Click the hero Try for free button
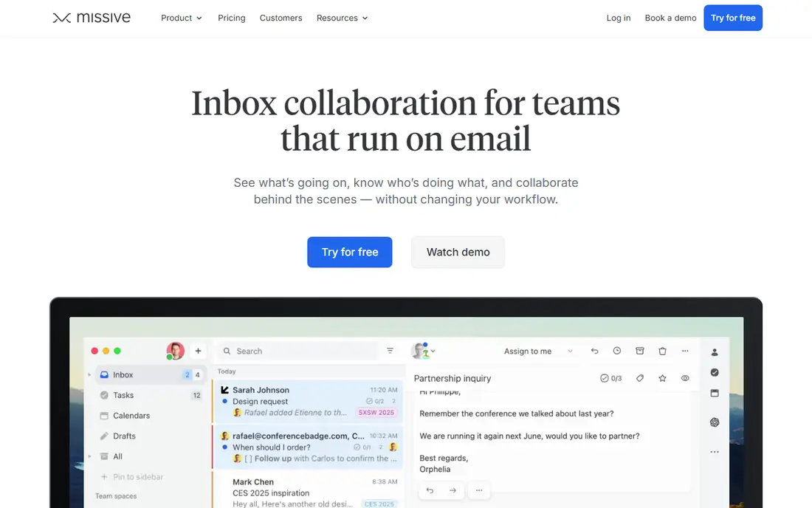The height and width of the screenshot is (508, 812). pos(350,253)
